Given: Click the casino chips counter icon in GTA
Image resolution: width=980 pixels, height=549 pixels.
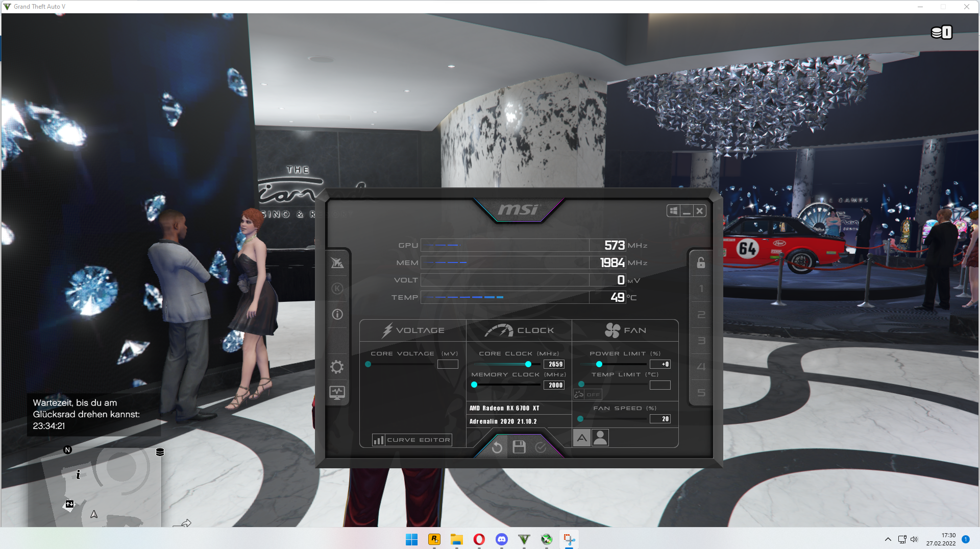Looking at the screenshot, I should (x=942, y=32).
